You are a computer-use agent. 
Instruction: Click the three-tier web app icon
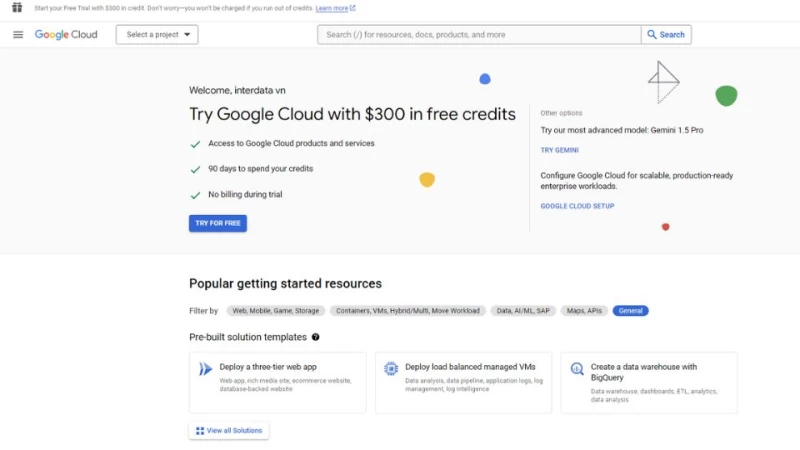click(x=205, y=369)
